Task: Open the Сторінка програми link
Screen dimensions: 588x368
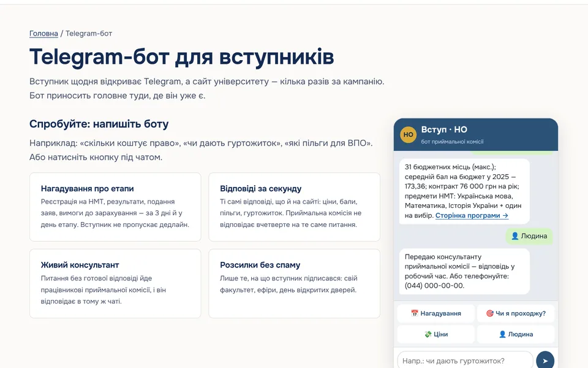Action: click(x=472, y=215)
